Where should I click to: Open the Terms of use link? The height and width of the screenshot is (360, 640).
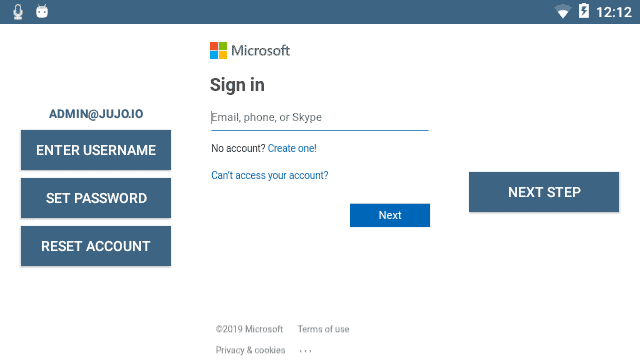323,329
